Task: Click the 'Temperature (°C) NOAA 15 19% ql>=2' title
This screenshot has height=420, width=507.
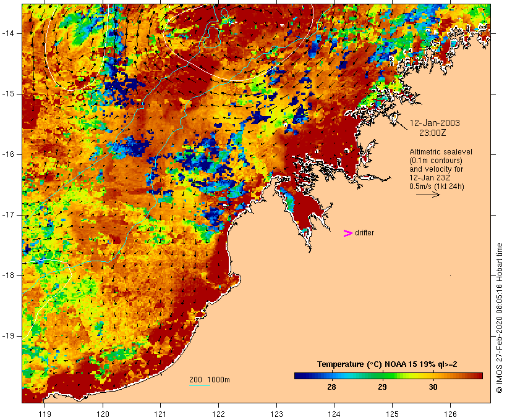Action: point(387,364)
